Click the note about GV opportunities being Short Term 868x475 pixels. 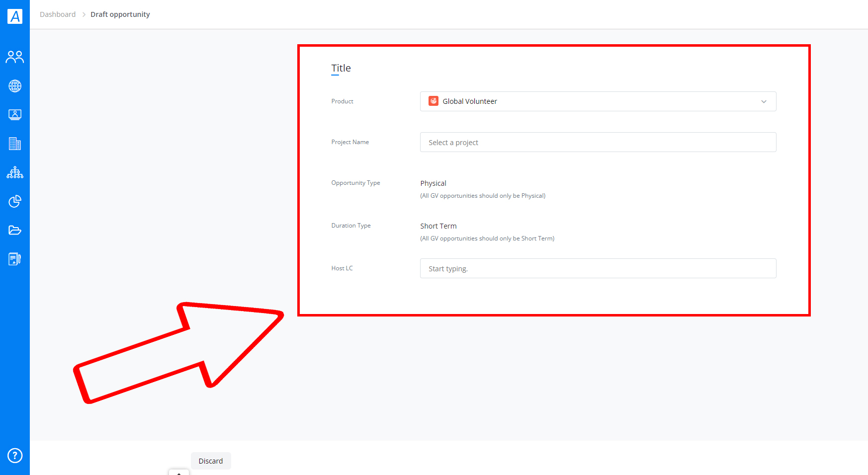click(487, 238)
